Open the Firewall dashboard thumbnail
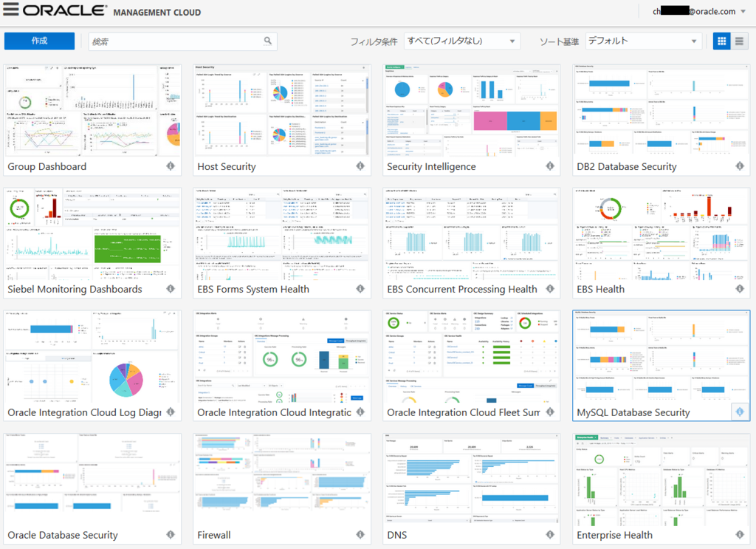This screenshot has width=756, height=549. click(282, 480)
